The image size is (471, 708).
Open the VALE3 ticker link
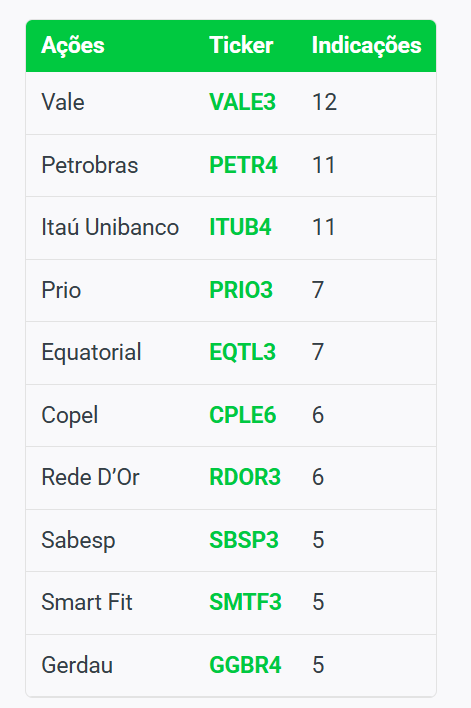[242, 102]
